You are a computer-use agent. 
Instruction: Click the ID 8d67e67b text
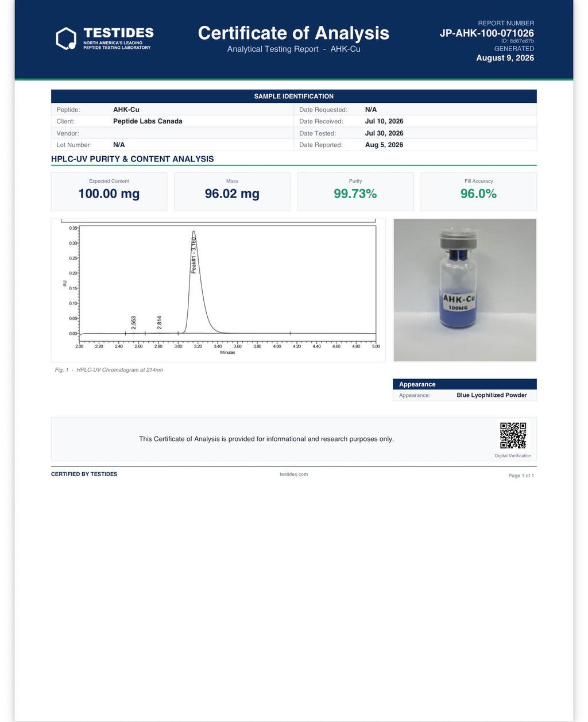tap(517, 41)
